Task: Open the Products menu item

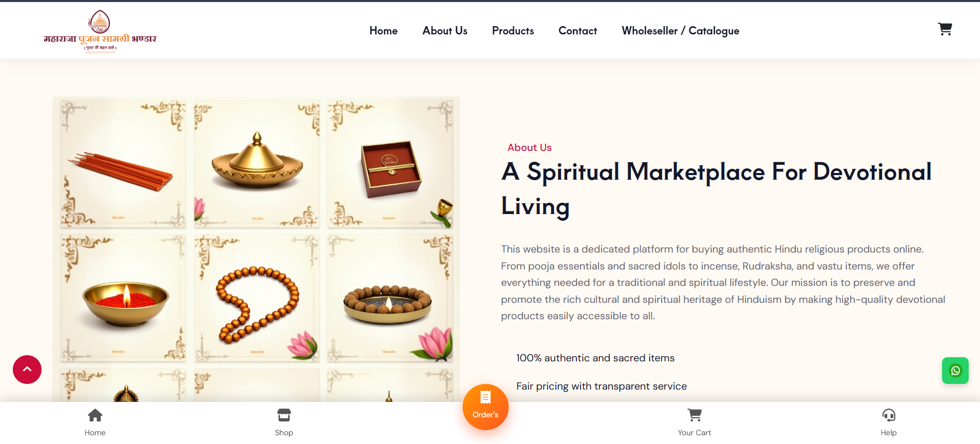Action: pos(513,31)
